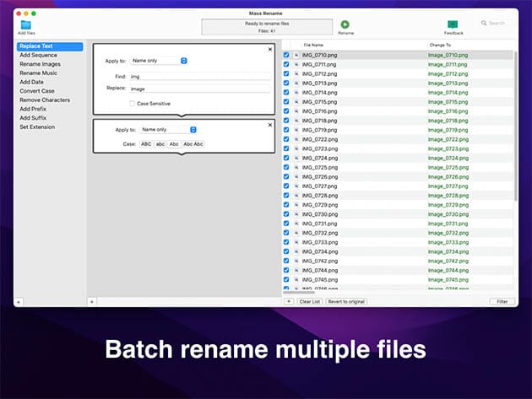Open Apply to dropdown in Replace Text panel
The image size is (532, 399).
(x=160, y=61)
